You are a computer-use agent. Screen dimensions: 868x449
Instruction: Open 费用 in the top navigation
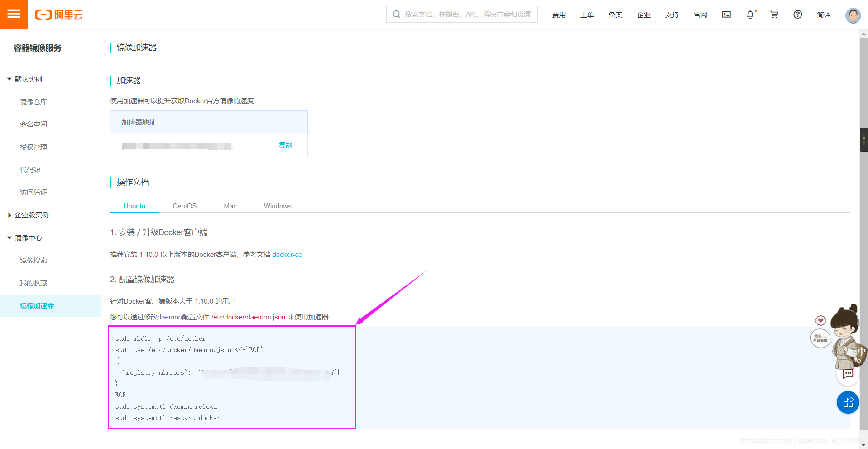[x=559, y=15]
